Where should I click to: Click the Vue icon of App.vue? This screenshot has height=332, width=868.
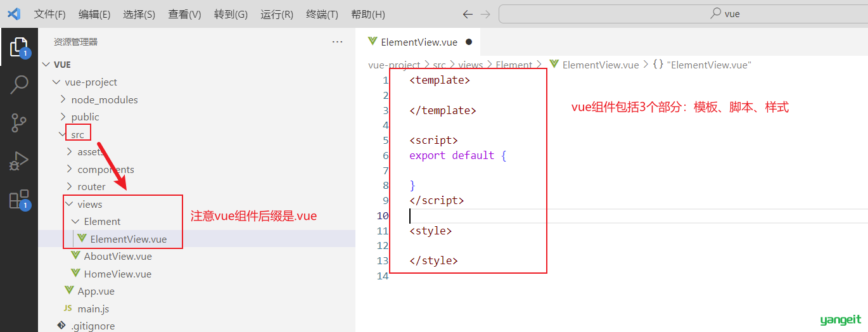pos(69,291)
